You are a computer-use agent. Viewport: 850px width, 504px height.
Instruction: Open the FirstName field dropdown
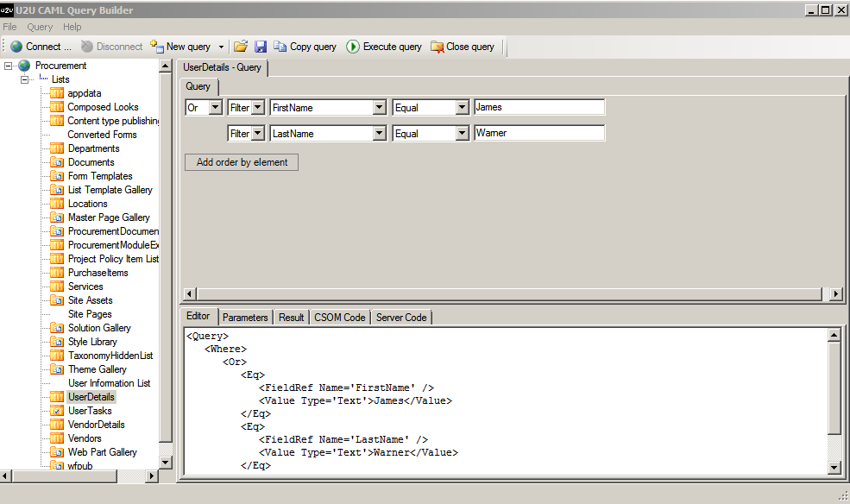[379, 108]
